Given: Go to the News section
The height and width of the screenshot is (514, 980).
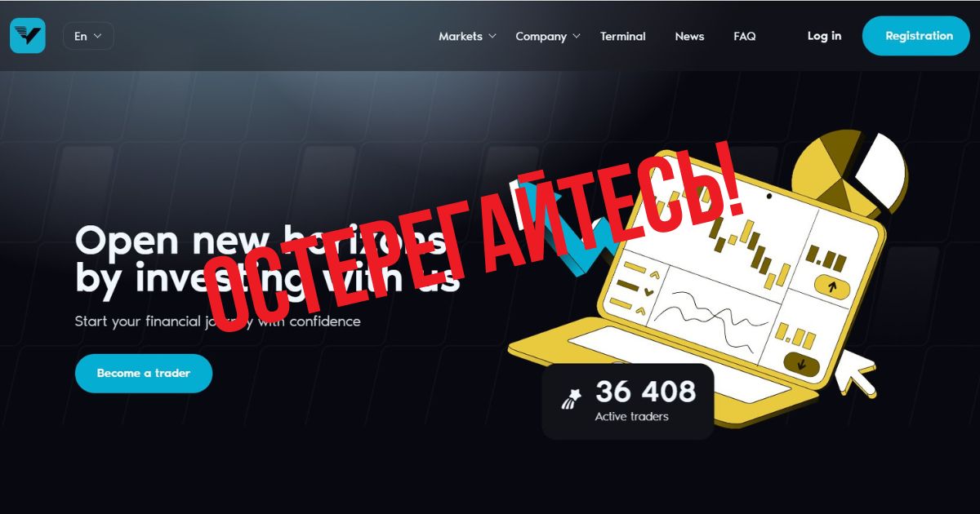Looking at the screenshot, I should pos(689,36).
